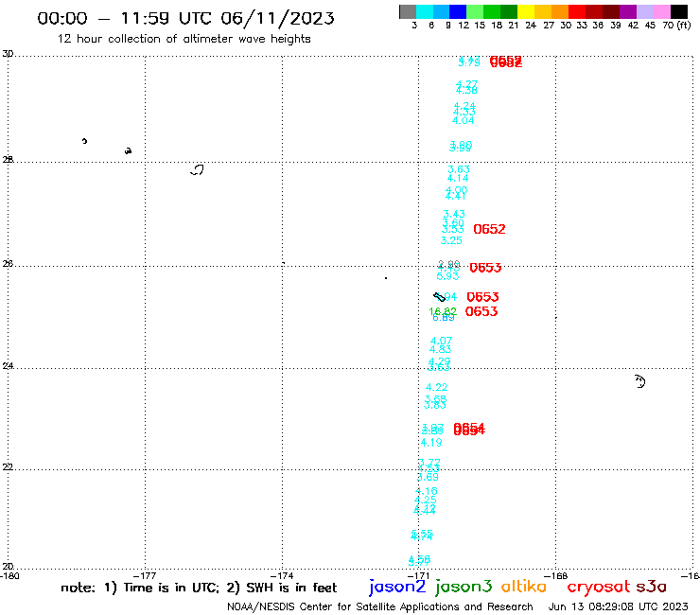Click the jason3 satellite legend label
Screen dimensions: 700x615
(x=464, y=588)
